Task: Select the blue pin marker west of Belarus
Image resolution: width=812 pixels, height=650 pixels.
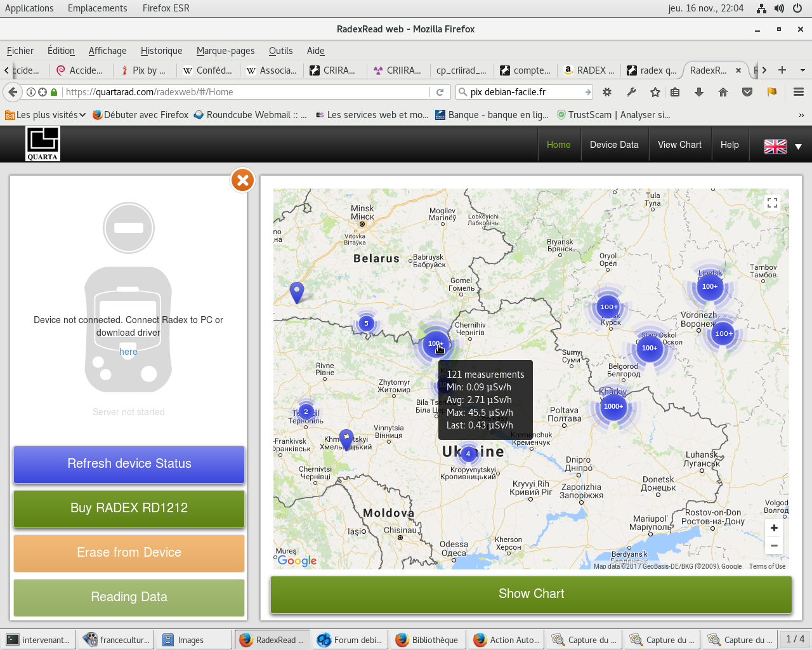Action: (x=296, y=293)
